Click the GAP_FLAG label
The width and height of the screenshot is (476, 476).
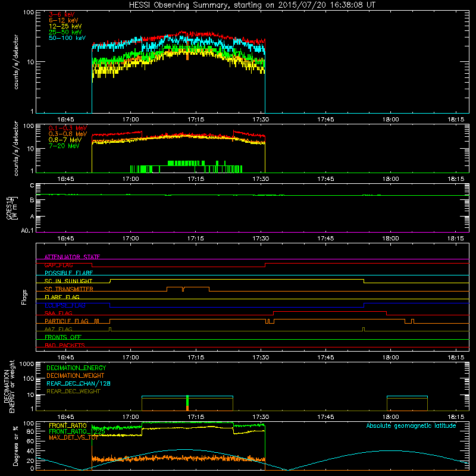point(58,265)
